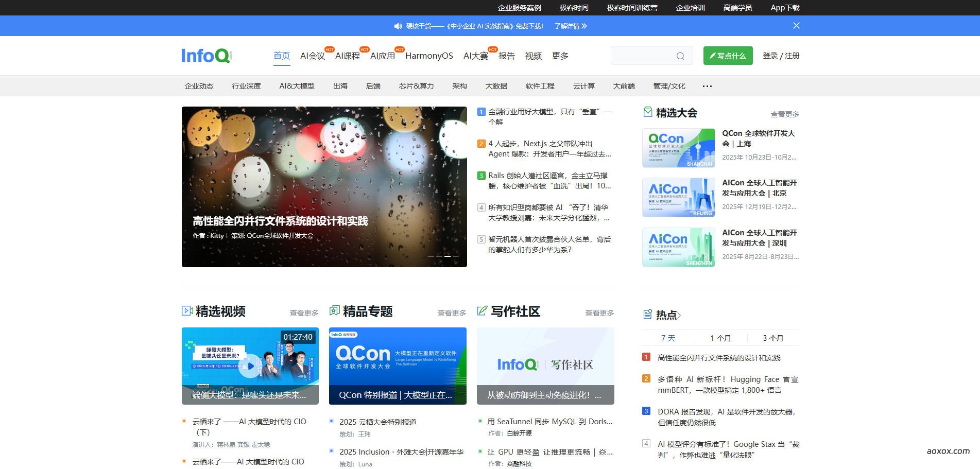Expand the 更多 navigation menu
This screenshot has width=980, height=469.
coord(559,56)
